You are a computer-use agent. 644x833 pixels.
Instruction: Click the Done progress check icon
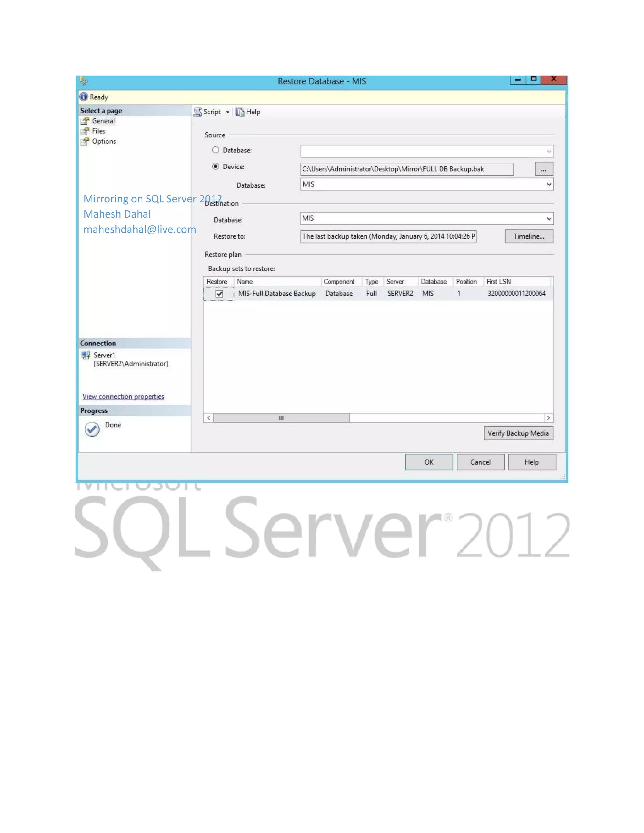click(92, 429)
